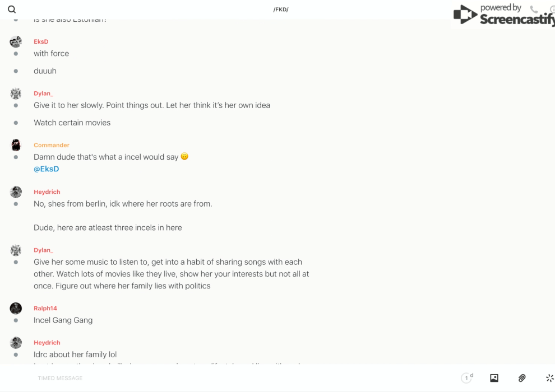Start a voice call with phone icon
The height and width of the screenshot is (392, 555).
point(534,10)
